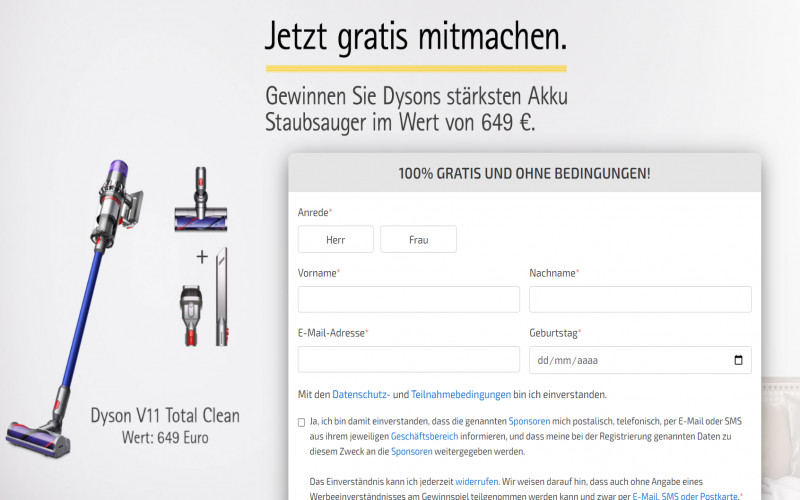Click '100% GRATIS UND OHNE BEDINGUNGEN!' header
800x500 pixels.
tap(524, 173)
